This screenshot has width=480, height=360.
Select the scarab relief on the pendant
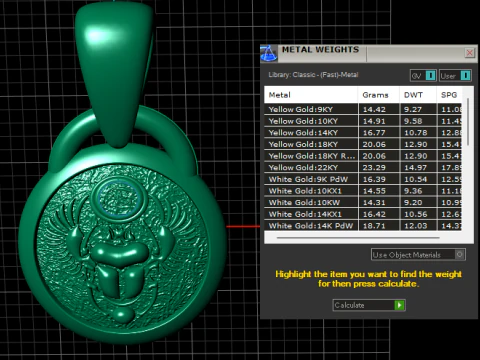(120, 267)
